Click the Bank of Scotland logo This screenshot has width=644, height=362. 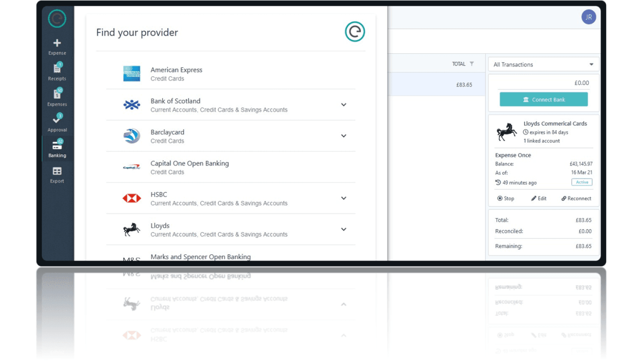click(x=132, y=105)
